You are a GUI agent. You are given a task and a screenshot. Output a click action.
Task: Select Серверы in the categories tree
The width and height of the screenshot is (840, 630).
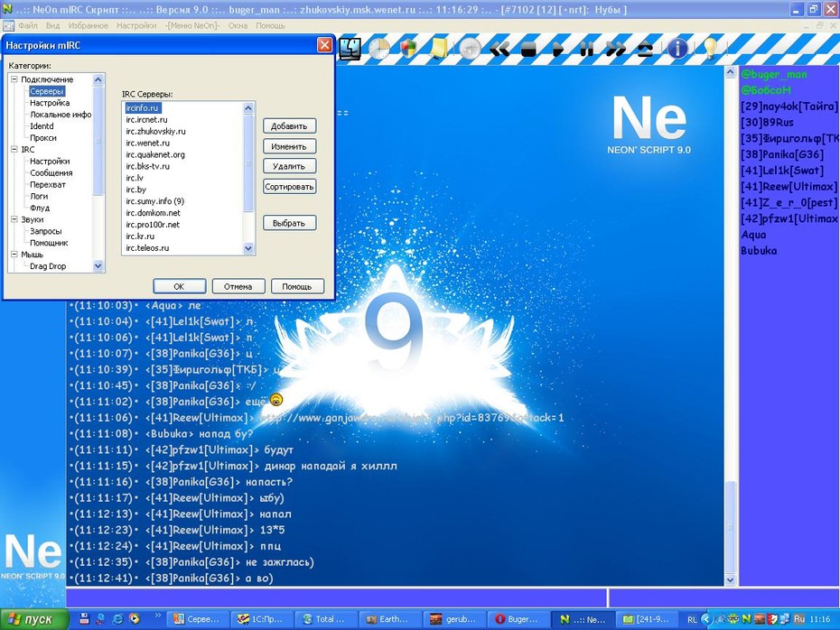point(47,91)
